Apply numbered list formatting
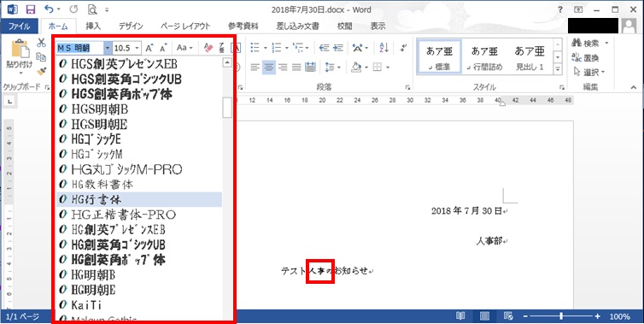 [x=277, y=48]
